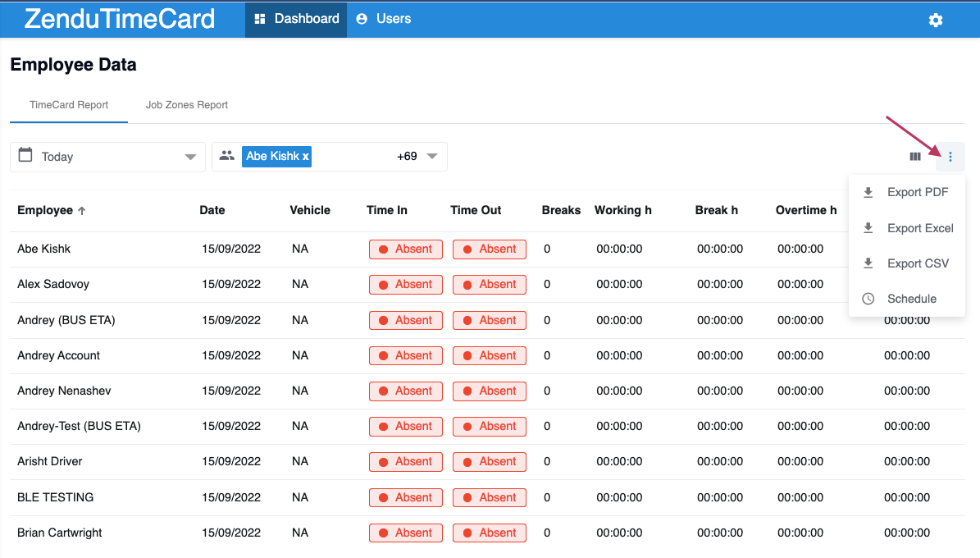Select the TimeCard Report tab
Screen dimensions: 980x558
coord(69,105)
